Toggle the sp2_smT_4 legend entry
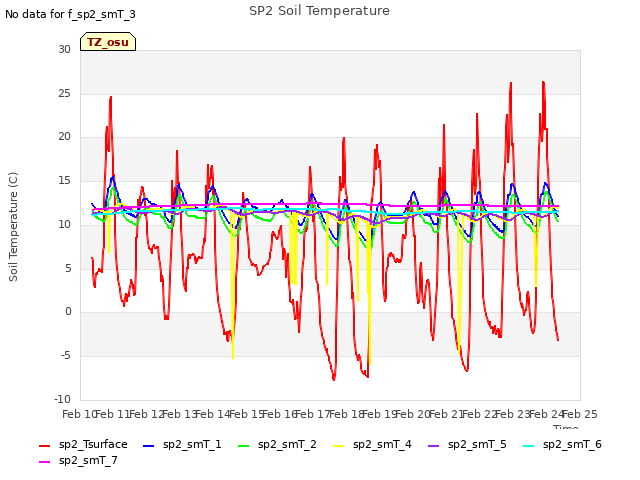 point(372,444)
